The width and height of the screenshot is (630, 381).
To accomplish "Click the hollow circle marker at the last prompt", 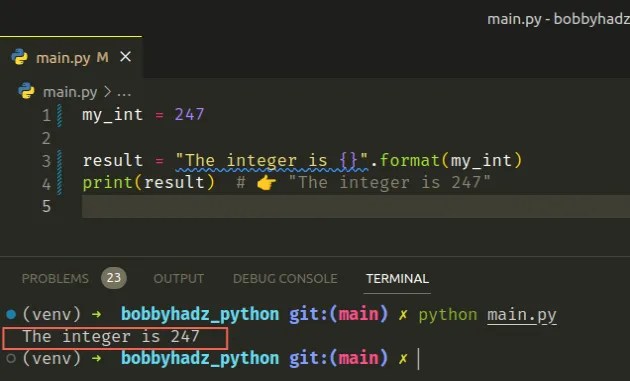I will point(11,358).
